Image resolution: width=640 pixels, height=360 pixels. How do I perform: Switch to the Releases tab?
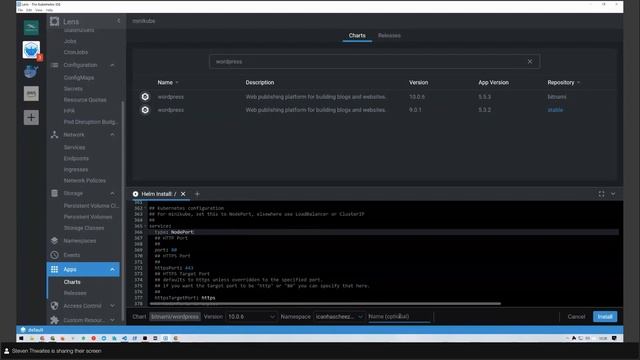389,36
